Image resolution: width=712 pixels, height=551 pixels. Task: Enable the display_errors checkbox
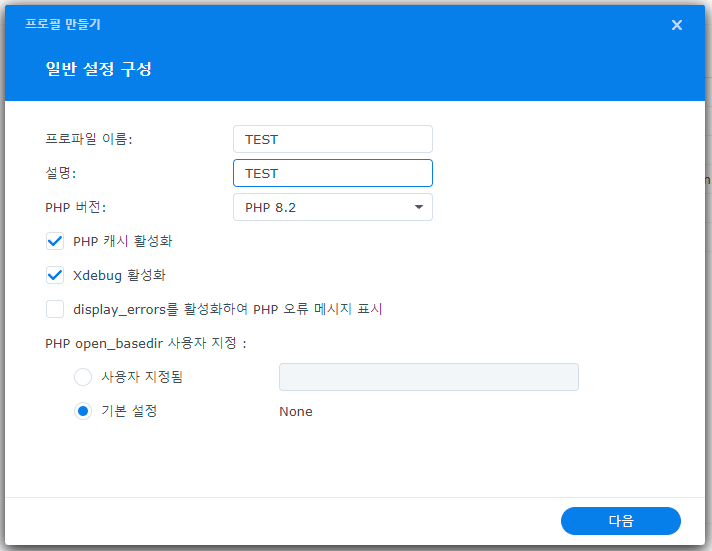(x=55, y=309)
